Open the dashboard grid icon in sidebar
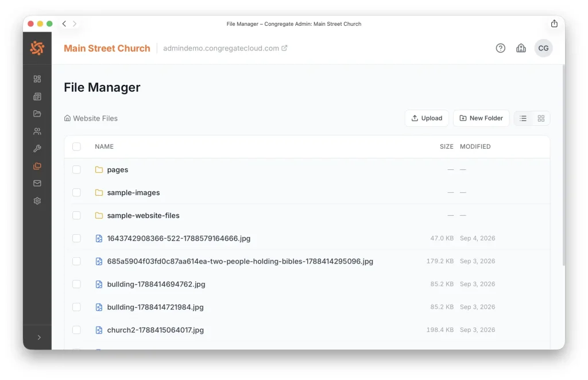588x380 pixels. [37, 79]
